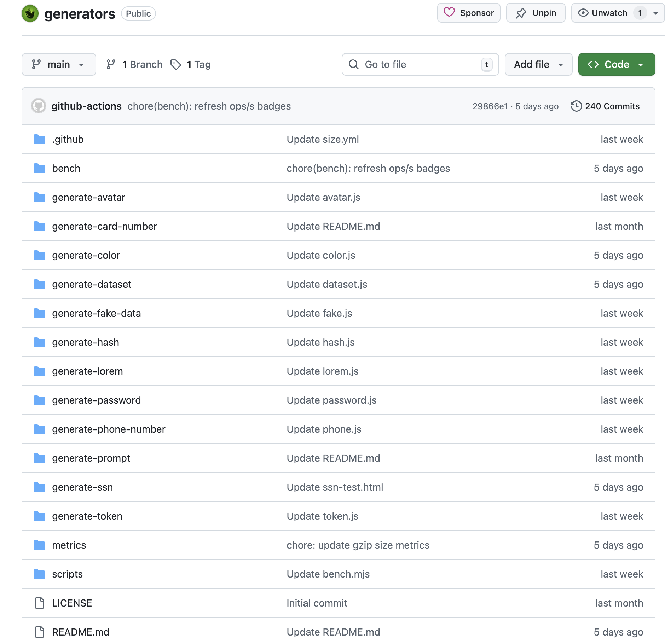Click the generators repository avatar icon
The image size is (665, 644).
tap(30, 13)
